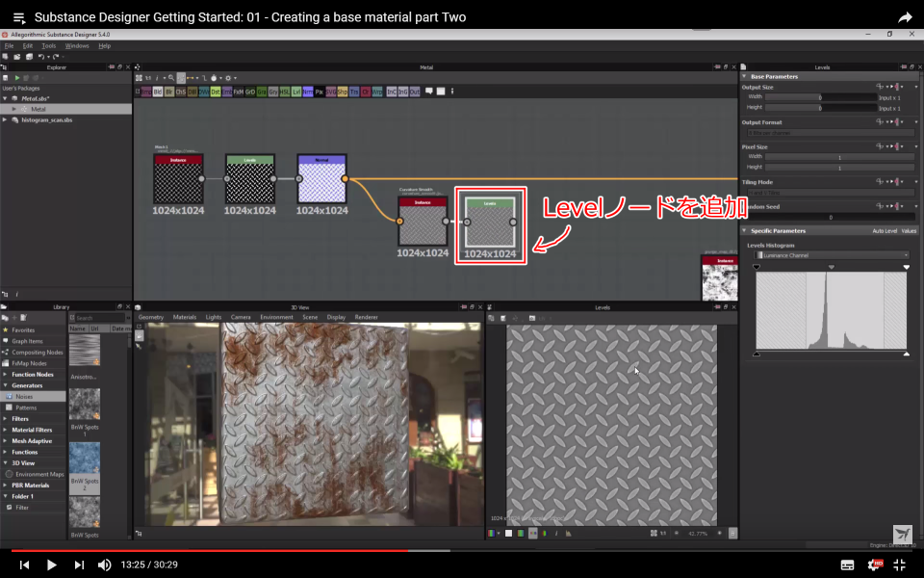The height and width of the screenshot is (578, 924).
Task: Expand the Mesh Adaptive category
Action: click(x=6, y=441)
